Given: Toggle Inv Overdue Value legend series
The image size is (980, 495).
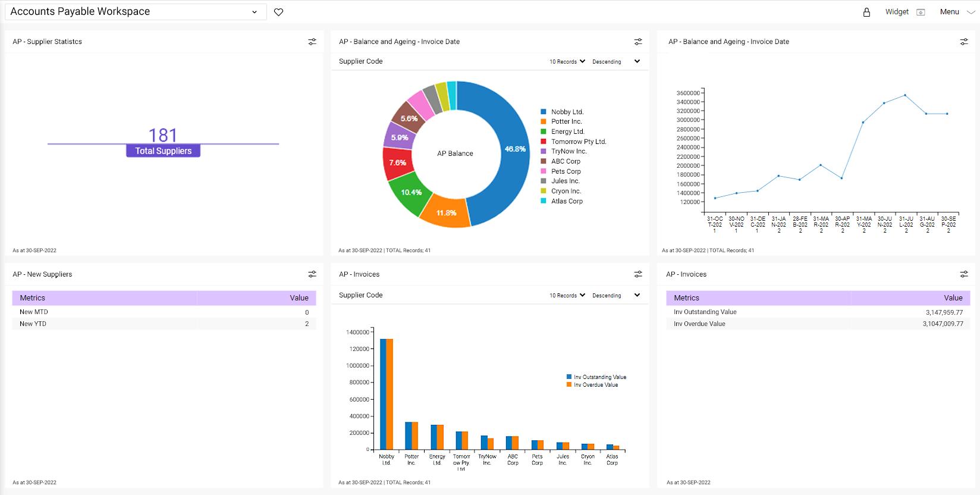Looking at the screenshot, I should point(592,385).
